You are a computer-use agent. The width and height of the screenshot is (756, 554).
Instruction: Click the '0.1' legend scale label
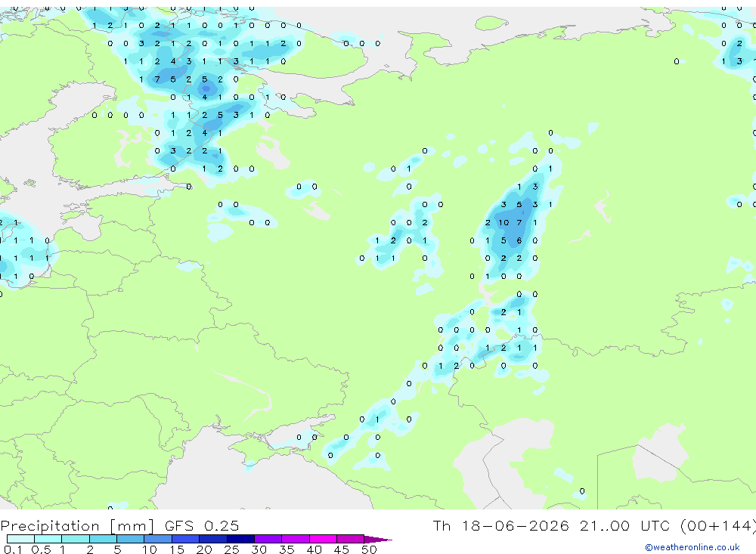coord(13,549)
